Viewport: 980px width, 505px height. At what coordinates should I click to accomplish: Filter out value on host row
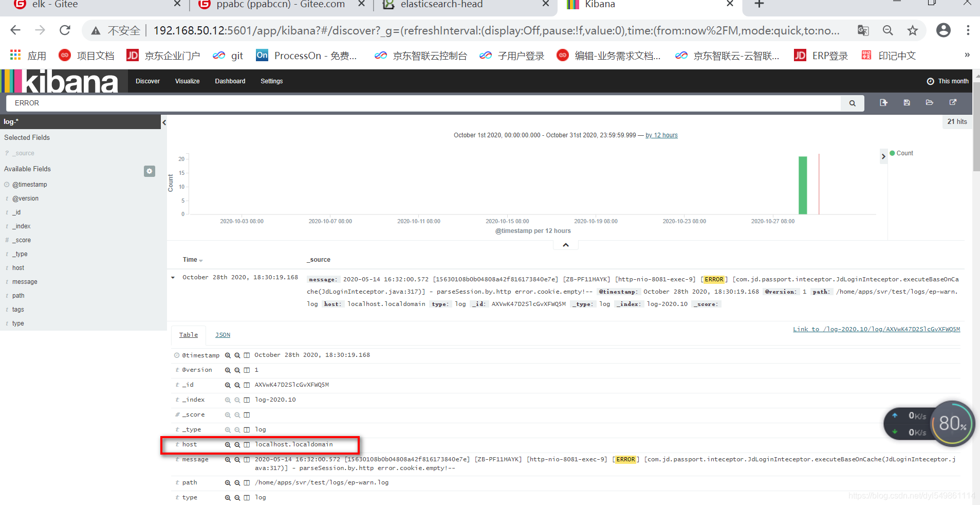[x=237, y=445]
